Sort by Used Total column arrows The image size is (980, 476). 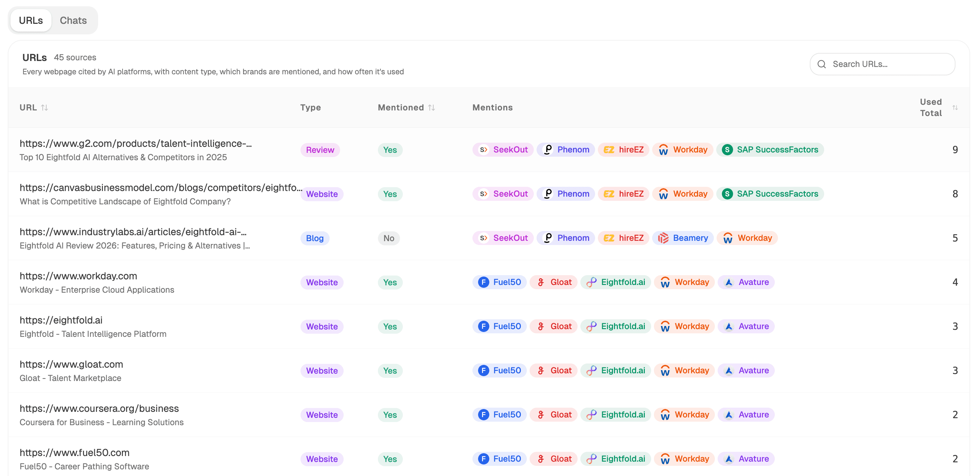pyautogui.click(x=955, y=107)
